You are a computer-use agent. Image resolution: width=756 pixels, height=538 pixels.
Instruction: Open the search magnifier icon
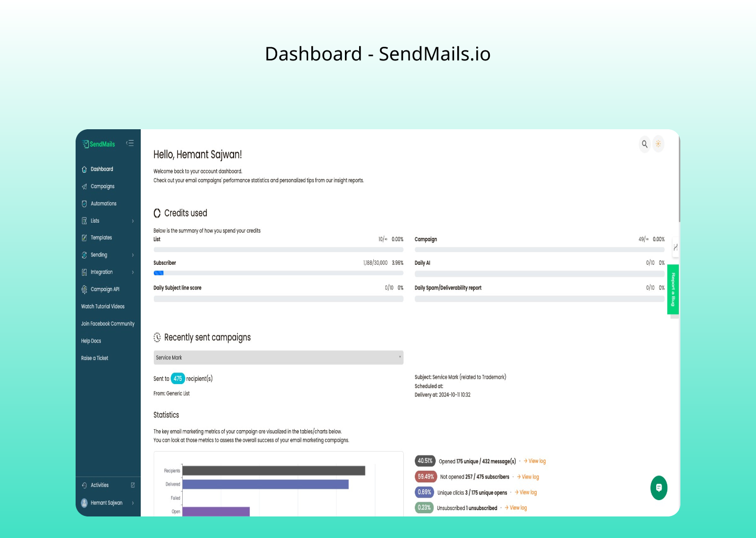point(645,144)
